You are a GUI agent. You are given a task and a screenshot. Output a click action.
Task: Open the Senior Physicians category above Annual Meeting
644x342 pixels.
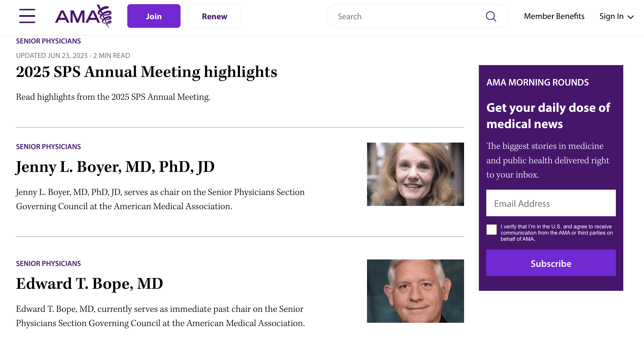(x=49, y=41)
